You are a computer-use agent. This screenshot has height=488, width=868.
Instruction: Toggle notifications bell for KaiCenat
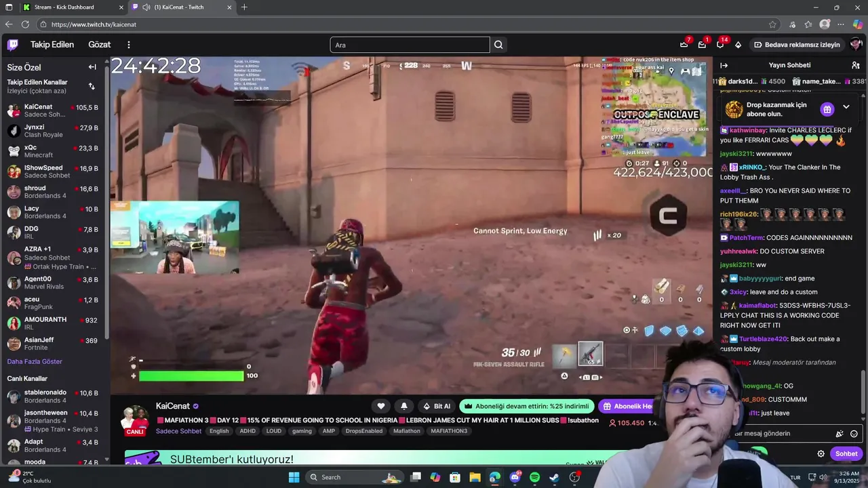[x=404, y=406]
